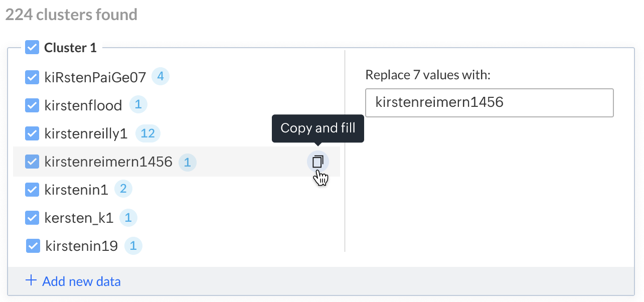Toggle the kirstenin1 checkbox
The width and height of the screenshot is (644, 302).
pos(32,190)
